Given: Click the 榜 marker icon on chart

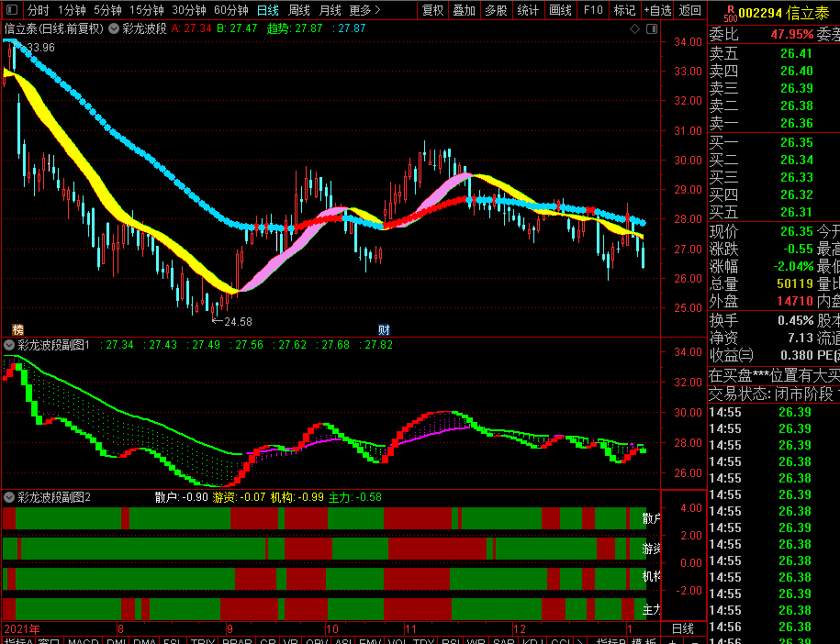Looking at the screenshot, I should pyautogui.click(x=17, y=328).
